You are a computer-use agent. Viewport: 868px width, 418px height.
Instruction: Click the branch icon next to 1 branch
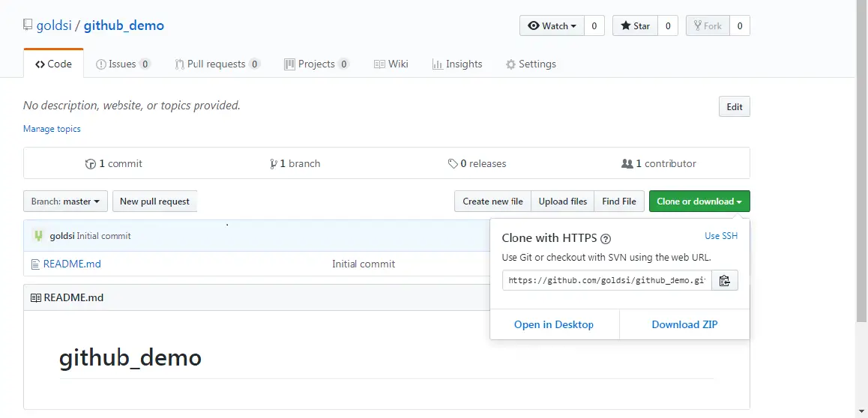pos(274,163)
